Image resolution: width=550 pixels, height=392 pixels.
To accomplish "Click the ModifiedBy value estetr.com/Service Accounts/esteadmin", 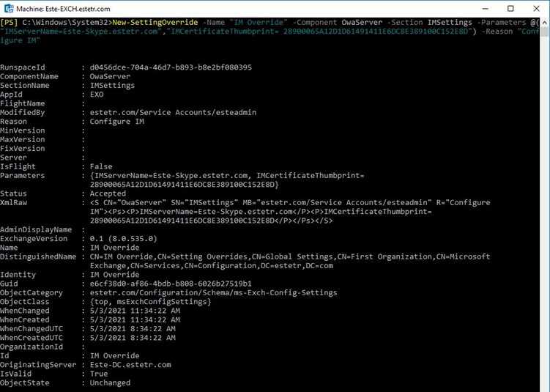I will [x=173, y=112].
